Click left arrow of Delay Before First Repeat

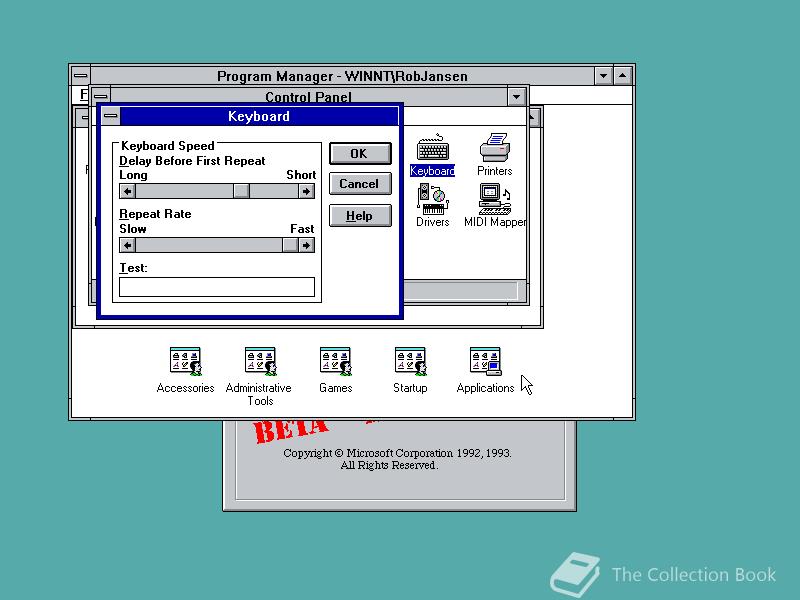click(128, 191)
